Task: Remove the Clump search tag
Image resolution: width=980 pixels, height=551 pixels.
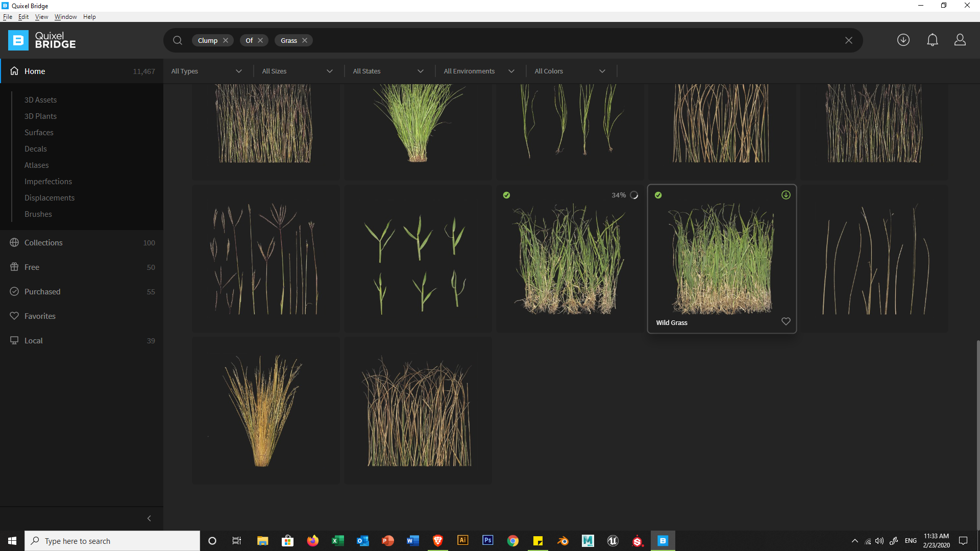Action: [x=226, y=40]
